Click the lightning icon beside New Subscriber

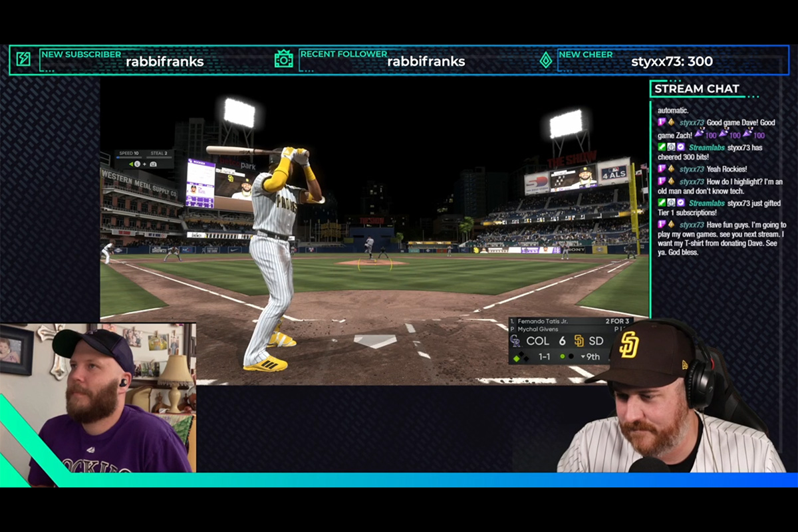tap(22, 60)
